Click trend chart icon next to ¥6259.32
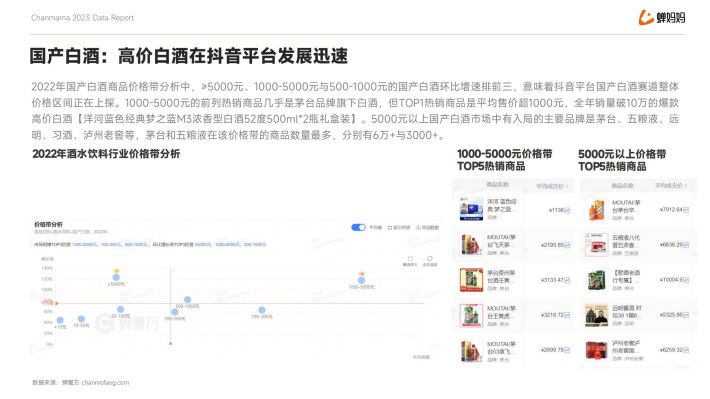 (x=686, y=350)
